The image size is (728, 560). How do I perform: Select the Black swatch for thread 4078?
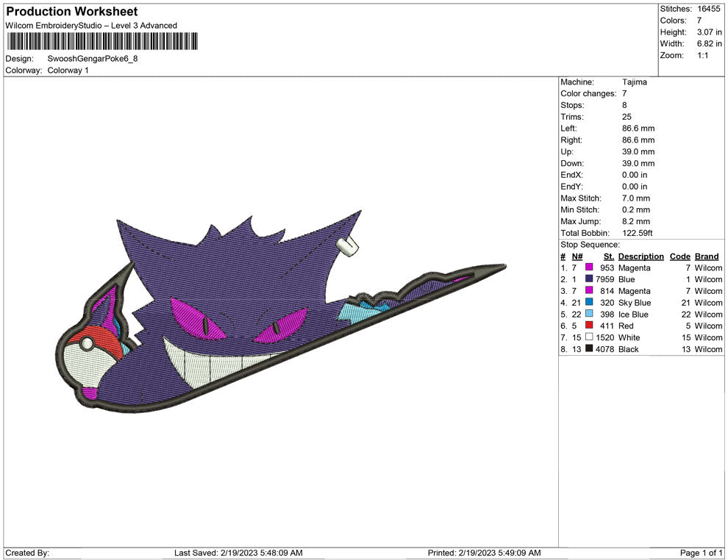click(x=589, y=349)
